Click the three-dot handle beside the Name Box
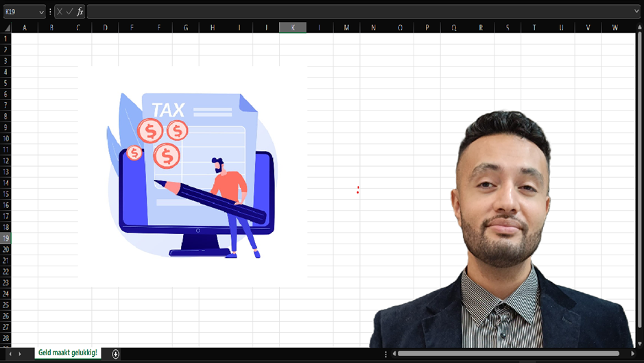 50,12
